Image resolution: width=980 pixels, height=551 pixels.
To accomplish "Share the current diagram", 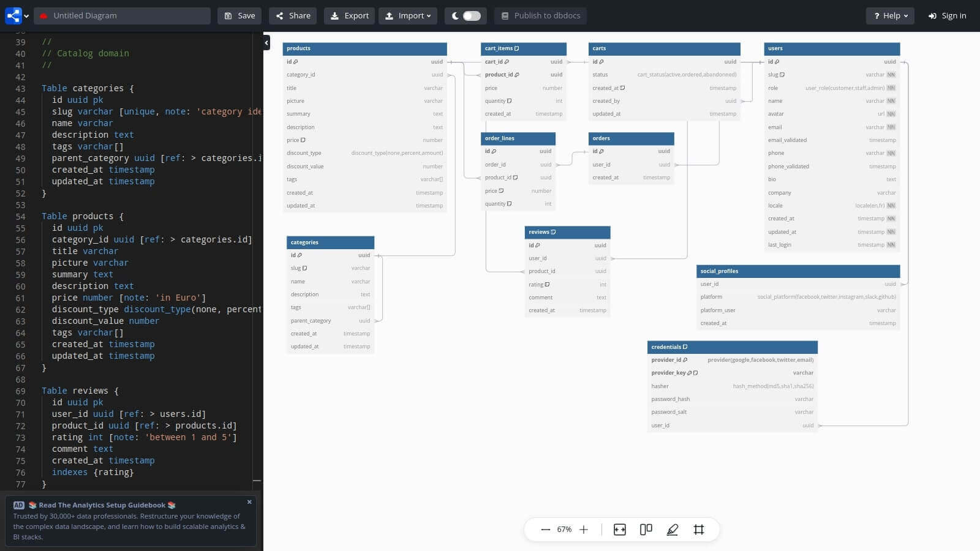I will click(x=292, y=15).
